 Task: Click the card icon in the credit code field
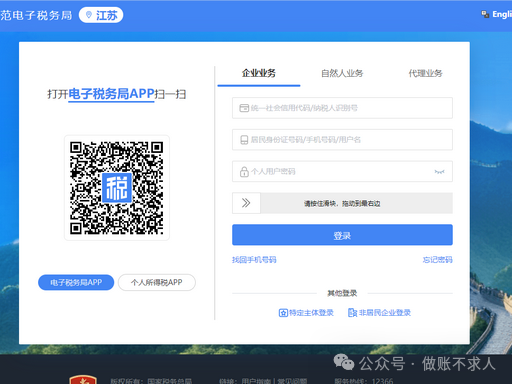click(x=244, y=108)
